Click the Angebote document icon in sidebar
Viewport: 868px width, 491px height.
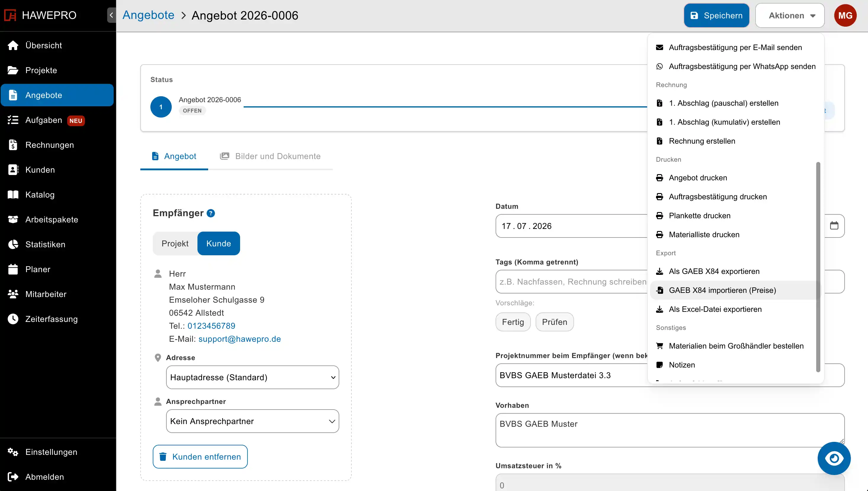[x=13, y=95]
